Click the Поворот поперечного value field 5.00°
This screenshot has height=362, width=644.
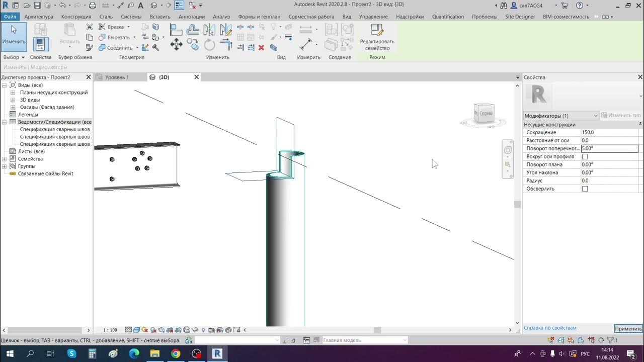pyautogui.click(x=609, y=148)
